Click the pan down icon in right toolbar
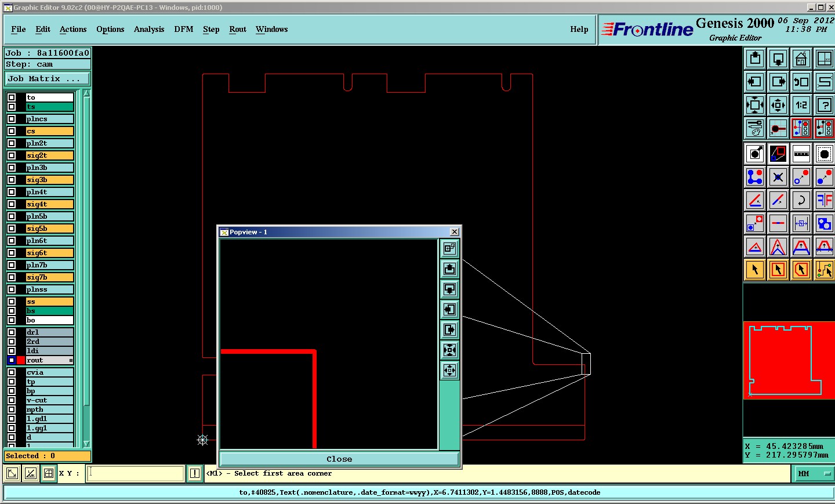Viewport: 835px width, 504px height. point(778,59)
